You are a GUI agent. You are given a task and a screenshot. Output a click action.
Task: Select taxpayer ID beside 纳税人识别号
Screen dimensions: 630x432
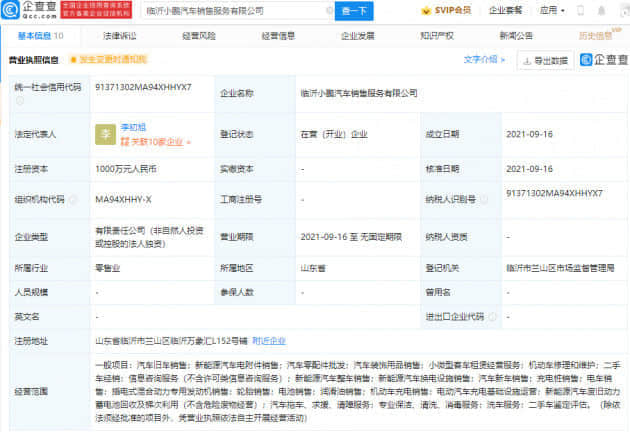coord(554,193)
